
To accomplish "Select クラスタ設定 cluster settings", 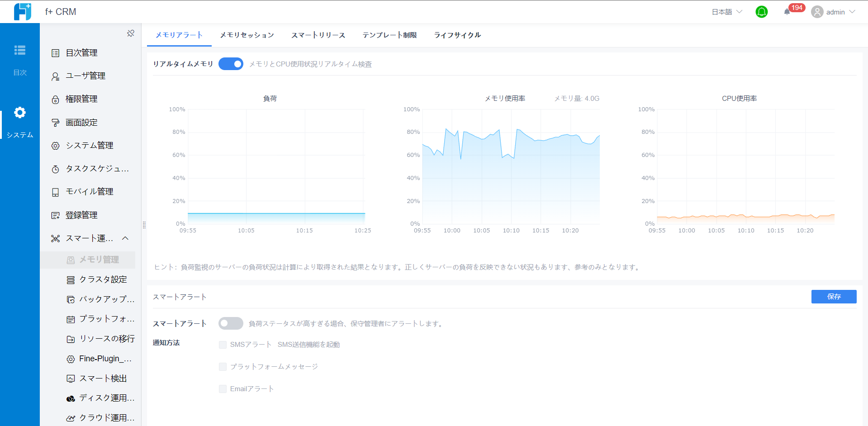I will pyautogui.click(x=96, y=279).
